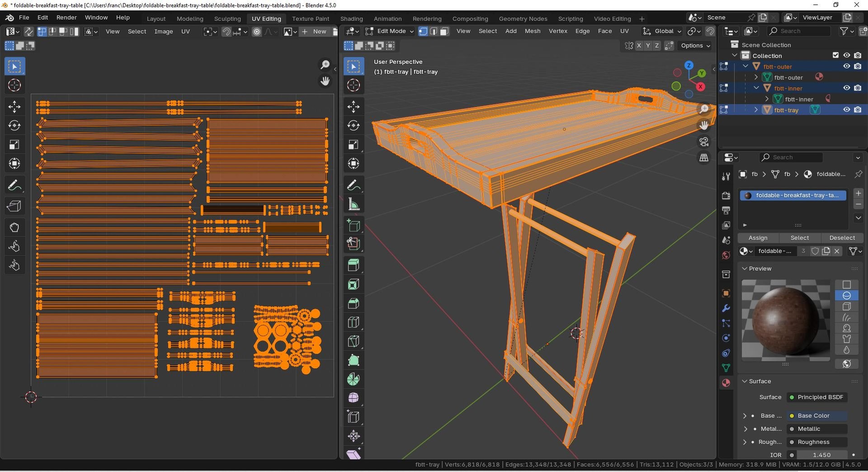Image resolution: width=868 pixels, height=472 pixels.
Task: Select the Grab tool in UV editor
Action: 14,227
